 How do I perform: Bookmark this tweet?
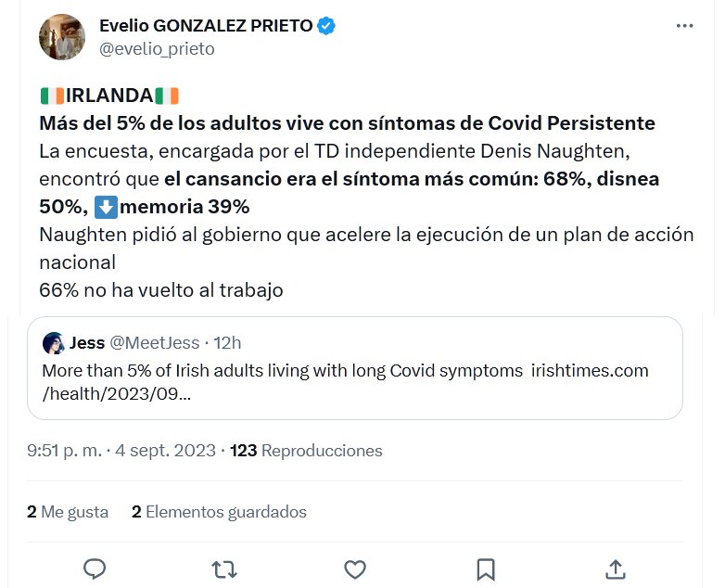point(485,568)
